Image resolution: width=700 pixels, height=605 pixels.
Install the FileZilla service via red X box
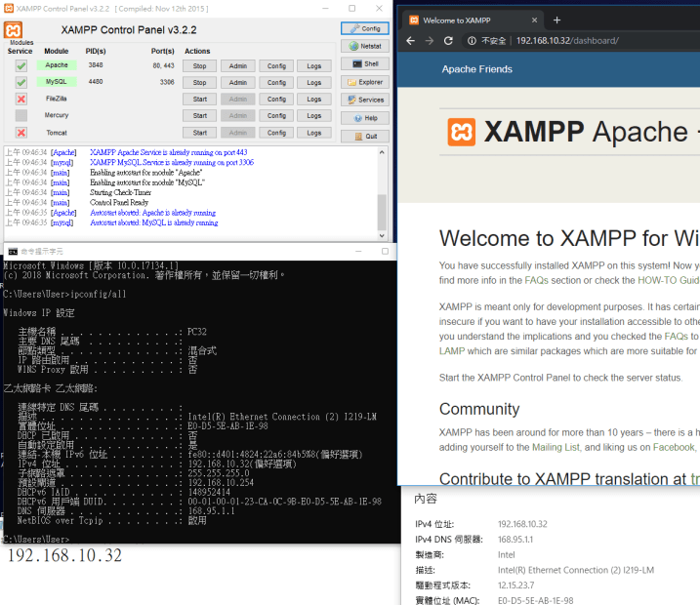(x=21, y=100)
